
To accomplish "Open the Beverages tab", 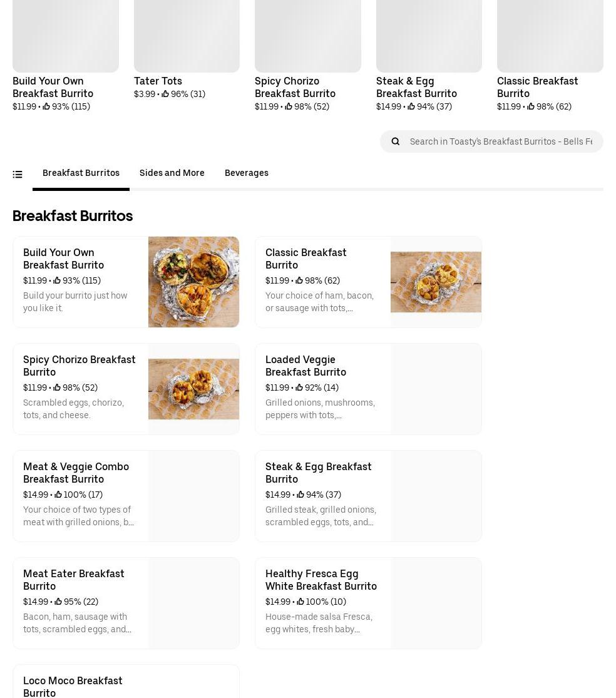I will (x=246, y=173).
